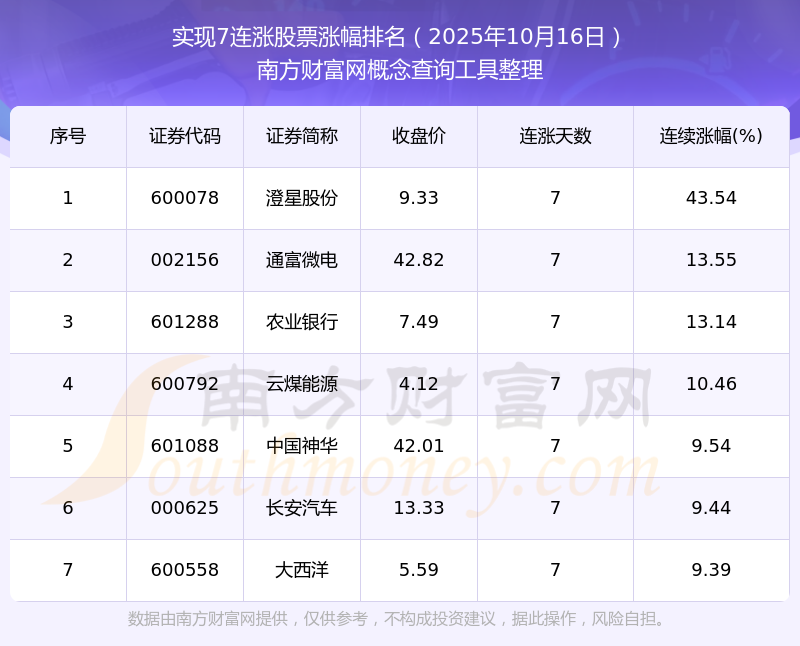Click the 13.55 gain value
Screen dimensions: 800x646
[711, 260]
